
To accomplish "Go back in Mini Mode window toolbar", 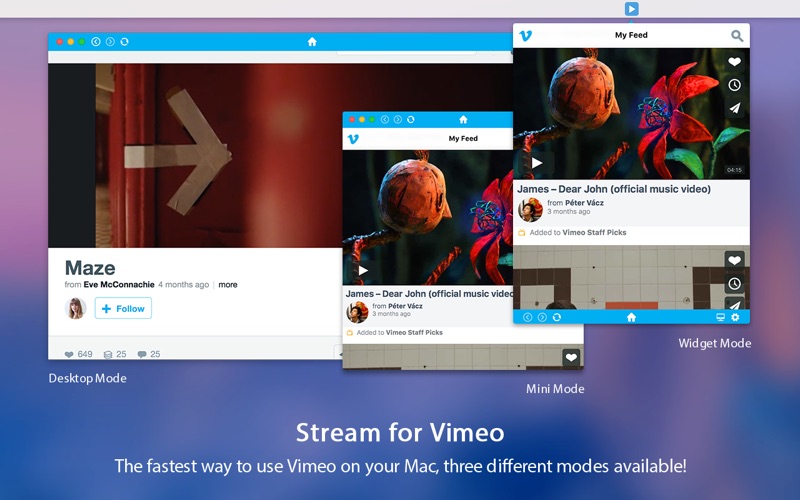I will [385, 119].
